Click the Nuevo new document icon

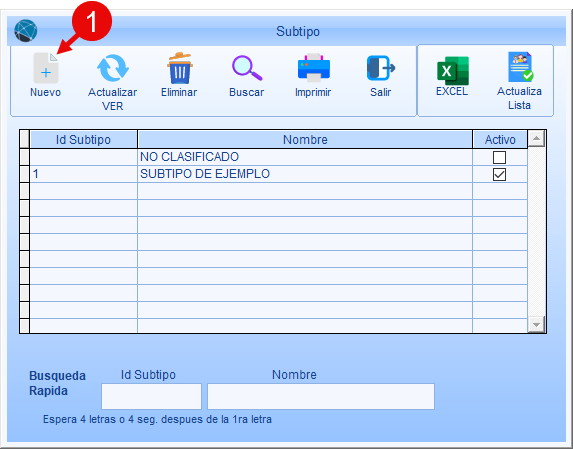tap(46, 68)
